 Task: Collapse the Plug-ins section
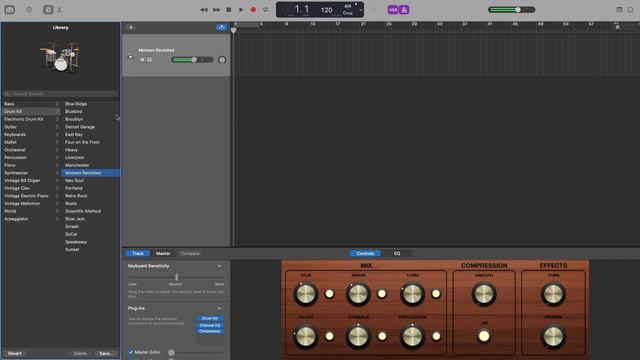click(219, 308)
